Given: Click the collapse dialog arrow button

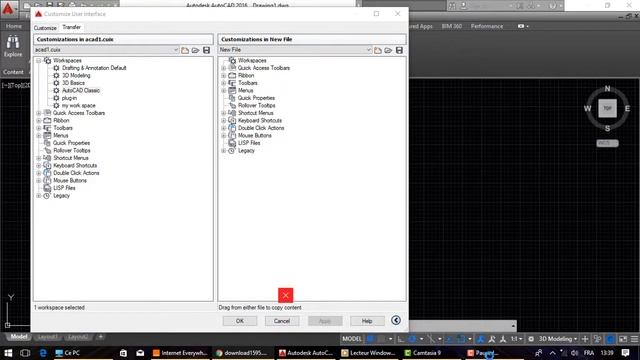Looking at the screenshot, I should [x=396, y=320].
